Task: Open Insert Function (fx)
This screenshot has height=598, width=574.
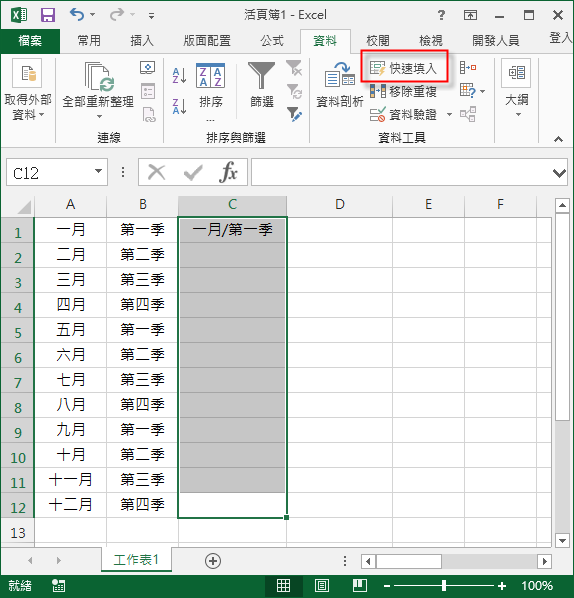Action: tap(228, 172)
